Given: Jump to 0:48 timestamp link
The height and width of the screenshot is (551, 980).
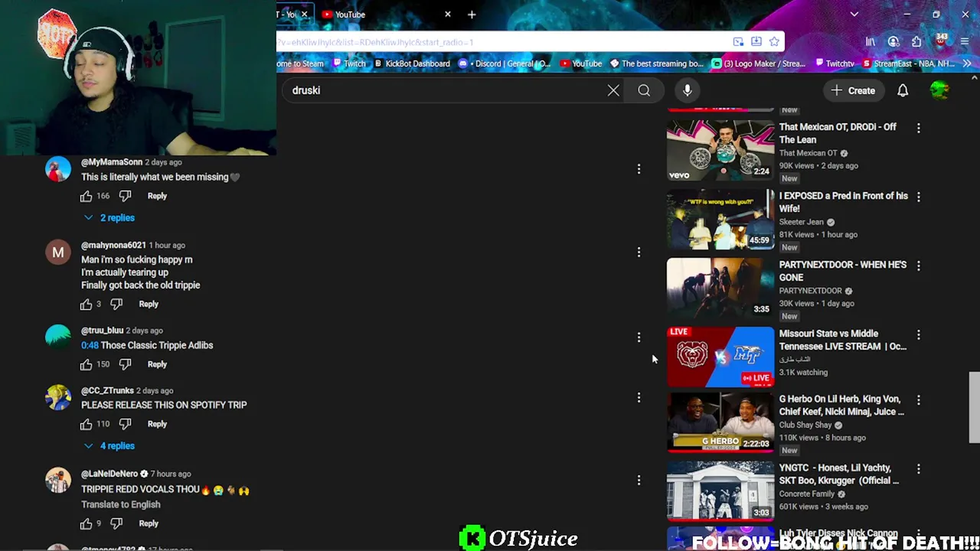Looking at the screenshot, I should tap(90, 345).
